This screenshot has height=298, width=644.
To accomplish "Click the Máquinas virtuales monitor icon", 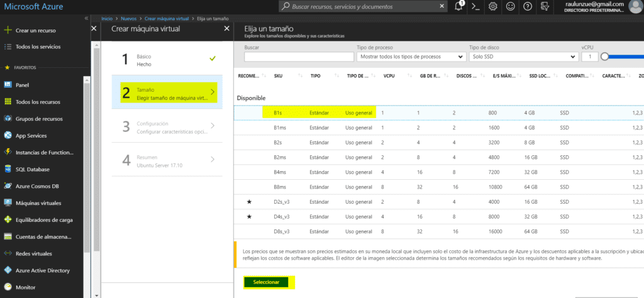I will point(8,203).
